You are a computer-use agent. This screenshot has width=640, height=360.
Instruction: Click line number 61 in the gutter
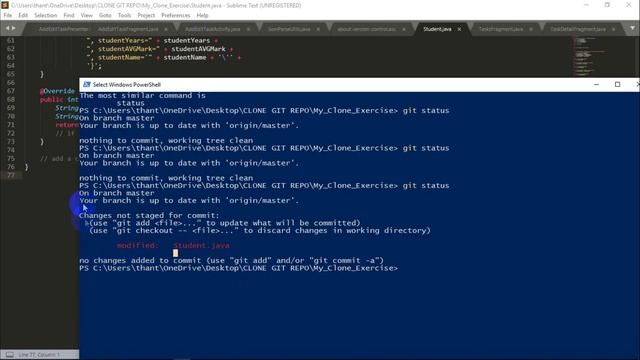[11, 40]
